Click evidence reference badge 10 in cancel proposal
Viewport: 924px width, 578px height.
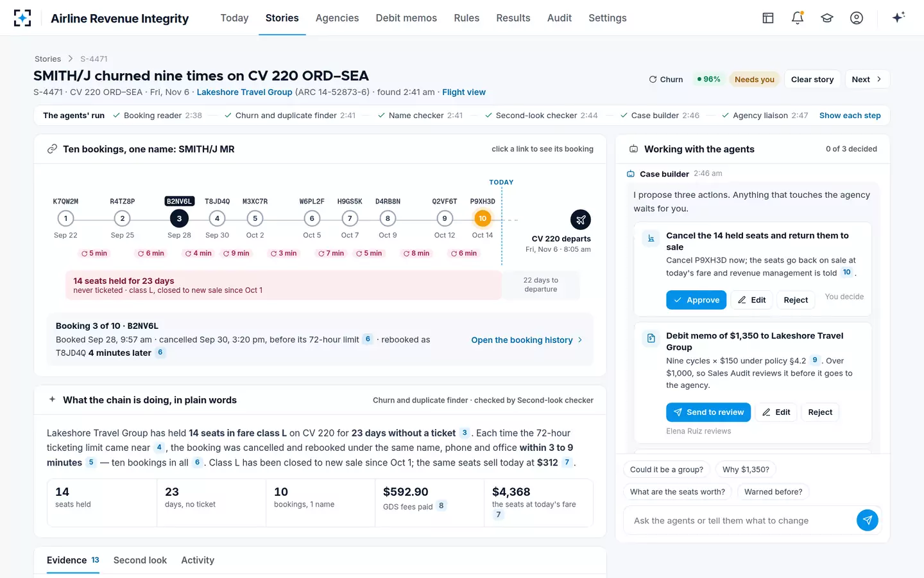coord(847,272)
